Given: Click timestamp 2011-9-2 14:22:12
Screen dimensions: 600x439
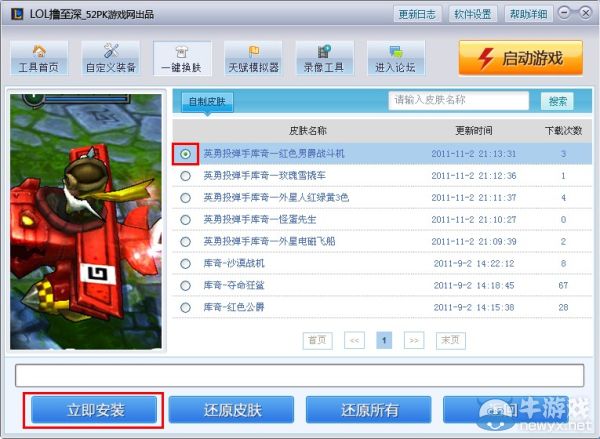Looking at the screenshot, I should 474,264.
